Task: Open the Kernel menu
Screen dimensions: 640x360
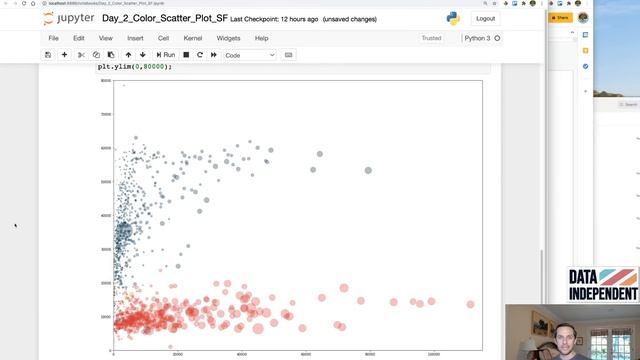Action: 193,38
